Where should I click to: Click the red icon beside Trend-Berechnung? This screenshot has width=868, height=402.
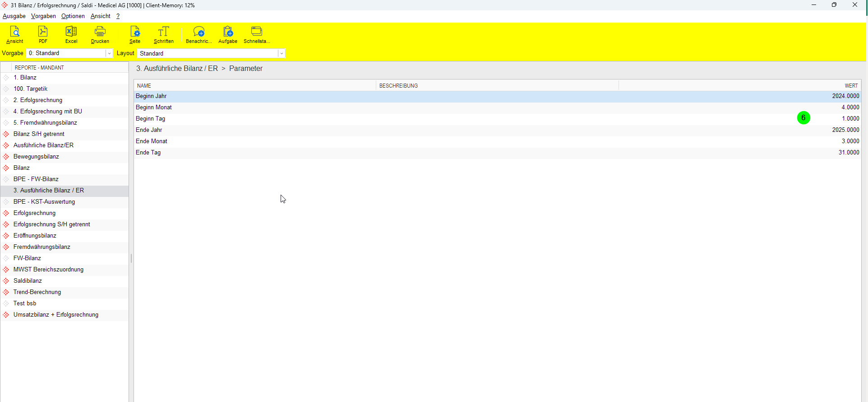tap(6, 292)
